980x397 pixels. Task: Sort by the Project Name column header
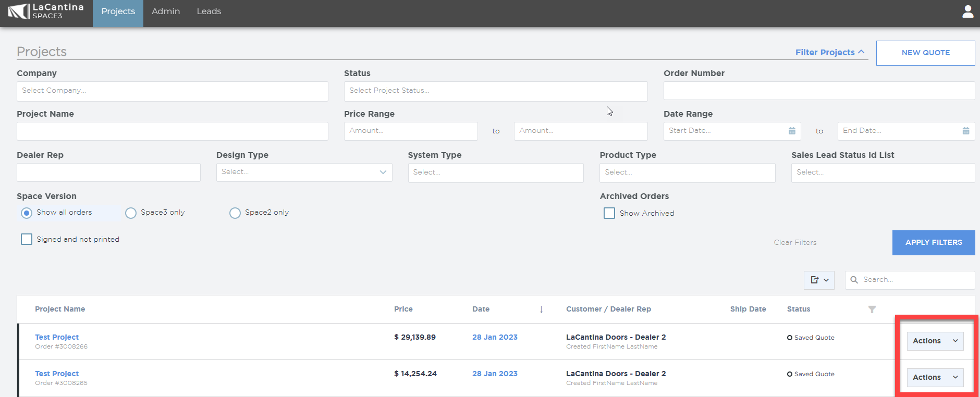[x=60, y=309]
